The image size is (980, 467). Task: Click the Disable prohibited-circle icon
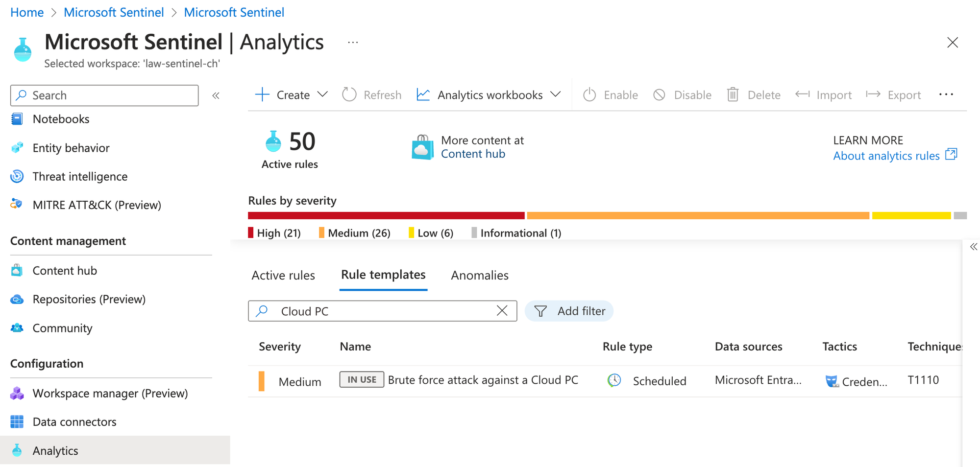[x=660, y=94]
